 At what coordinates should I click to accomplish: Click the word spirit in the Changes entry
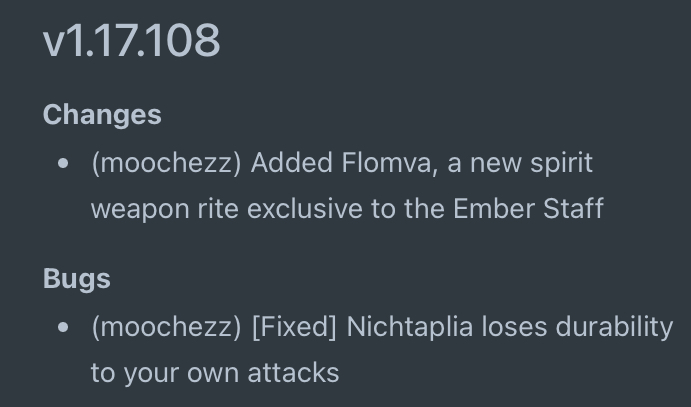click(561, 164)
